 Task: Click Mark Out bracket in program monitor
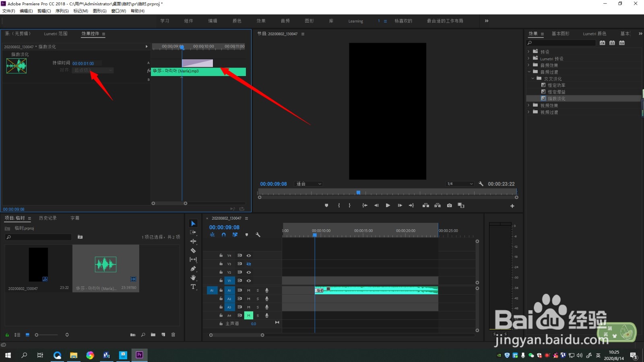[349, 206]
